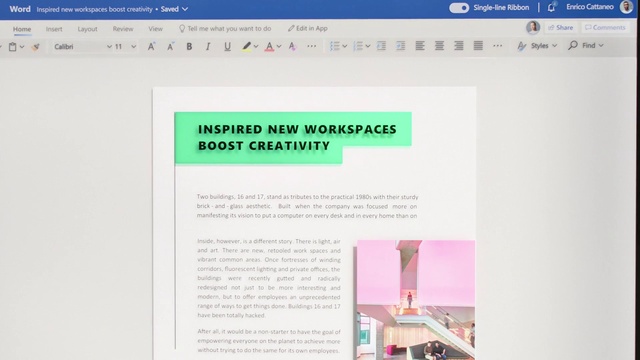This screenshot has width=640, height=360.
Task: Center align the paragraph
Action: pyautogui.click(x=439, y=46)
